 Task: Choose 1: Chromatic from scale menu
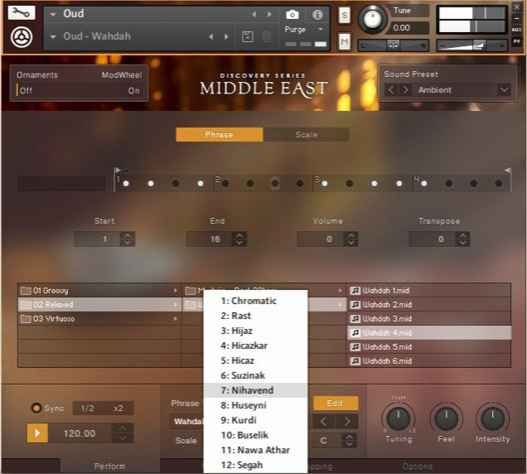click(x=255, y=301)
